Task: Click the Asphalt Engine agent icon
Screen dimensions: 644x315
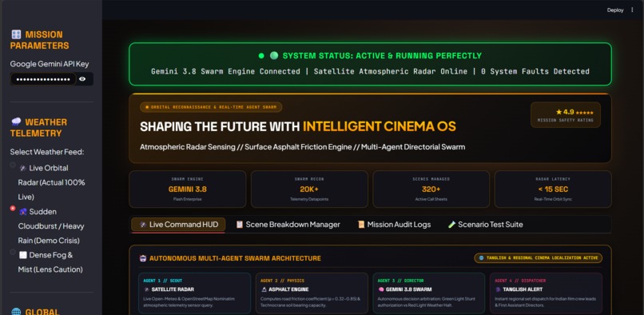Action: click(x=264, y=289)
